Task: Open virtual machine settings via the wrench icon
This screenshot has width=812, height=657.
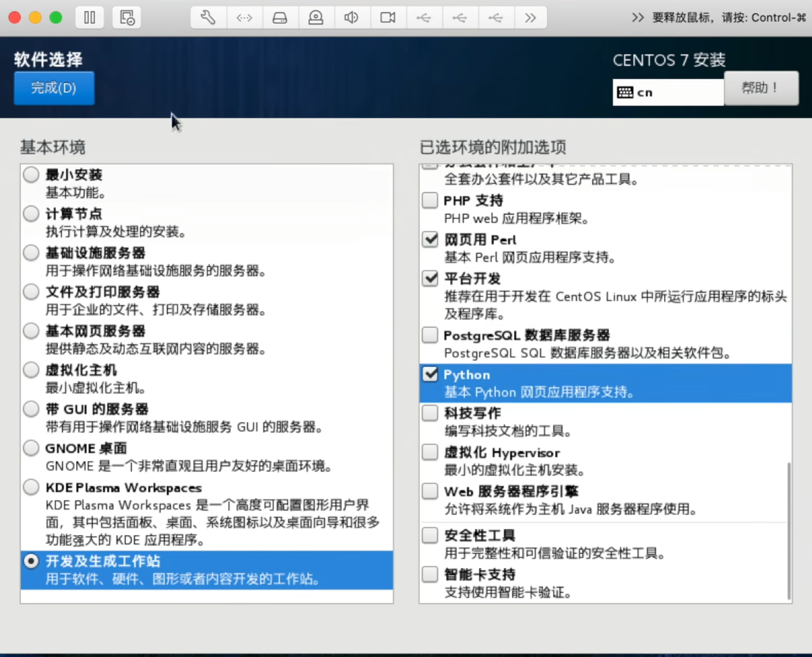Action: [208, 17]
